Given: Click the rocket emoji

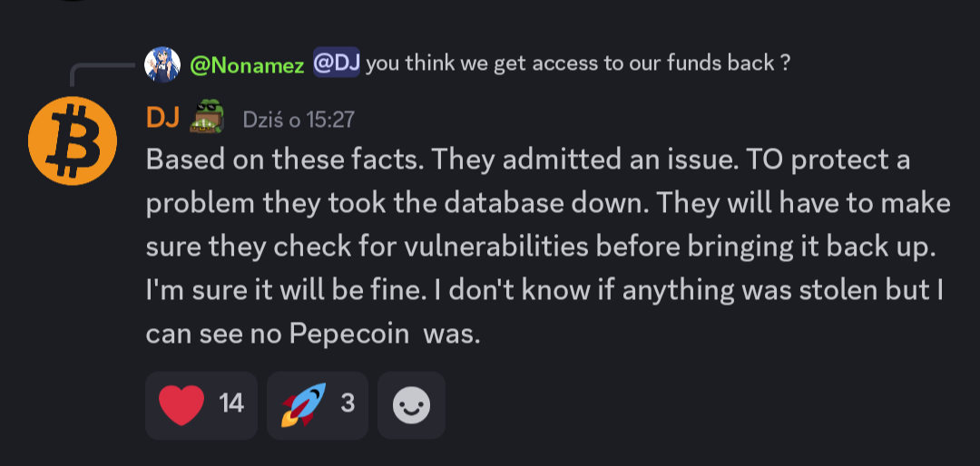Looking at the screenshot, I should (x=303, y=404).
